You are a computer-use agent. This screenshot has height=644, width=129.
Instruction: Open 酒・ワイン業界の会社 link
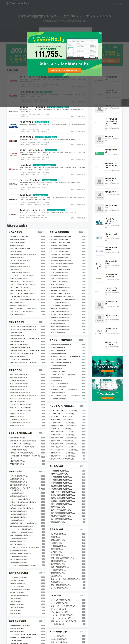pyautogui.click(x=59, y=534)
